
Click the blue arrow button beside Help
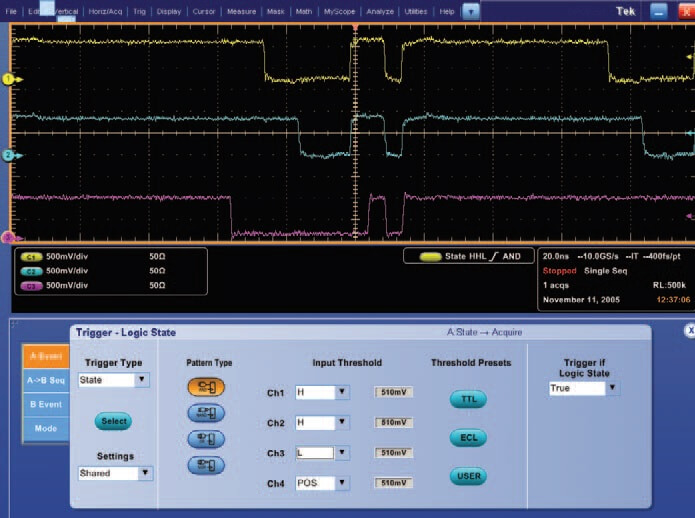[470, 10]
